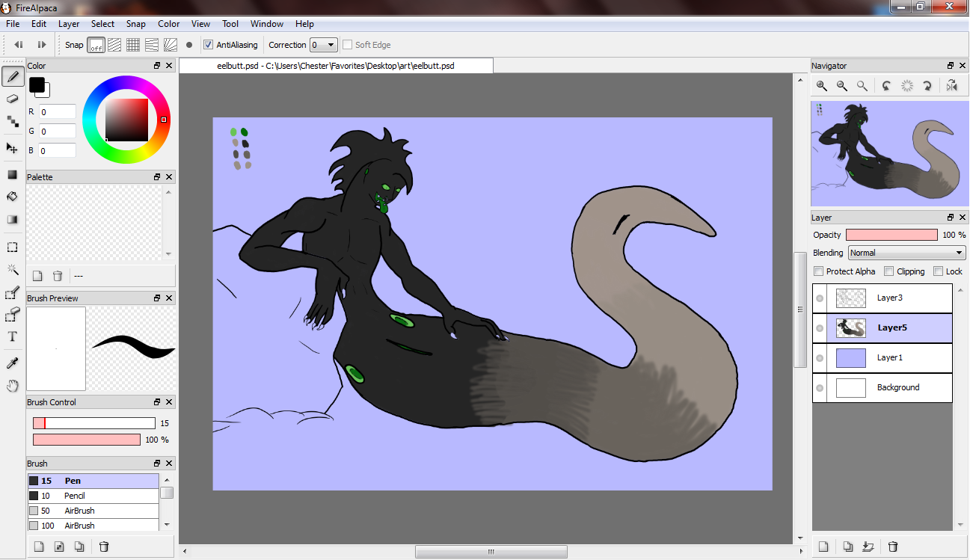Enable the Clipping checkbox

click(x=889, y=271)
